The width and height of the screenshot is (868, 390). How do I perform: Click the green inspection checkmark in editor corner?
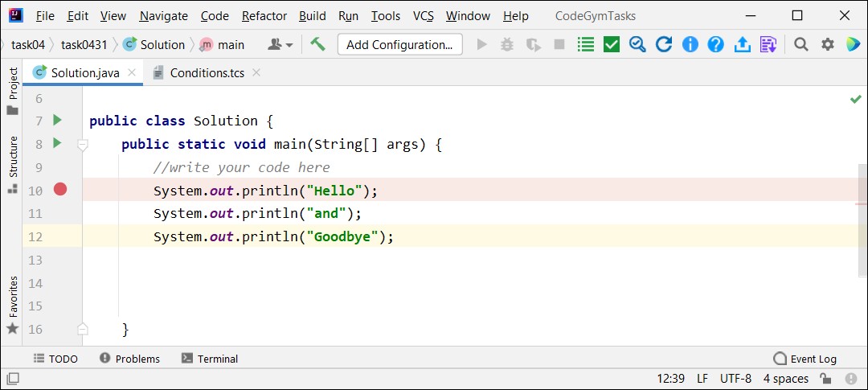pyautogui.click(x=855, y=99)
